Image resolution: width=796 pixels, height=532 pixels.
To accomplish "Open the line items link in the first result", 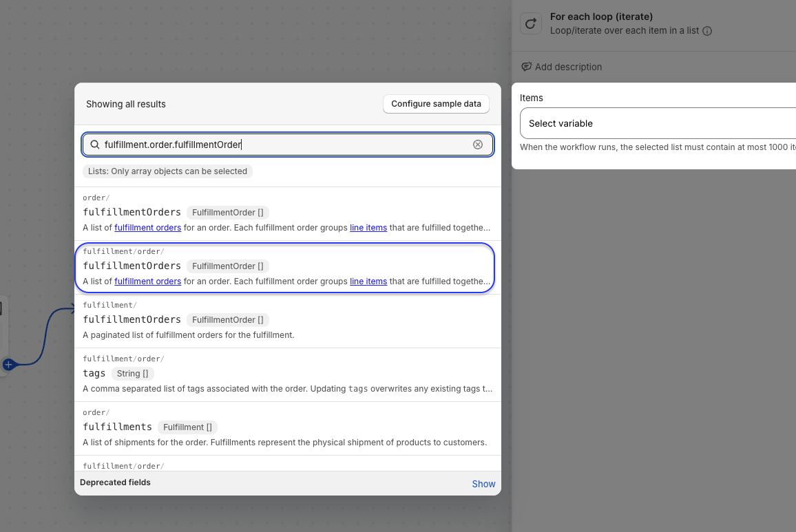I will click(368, 228).
